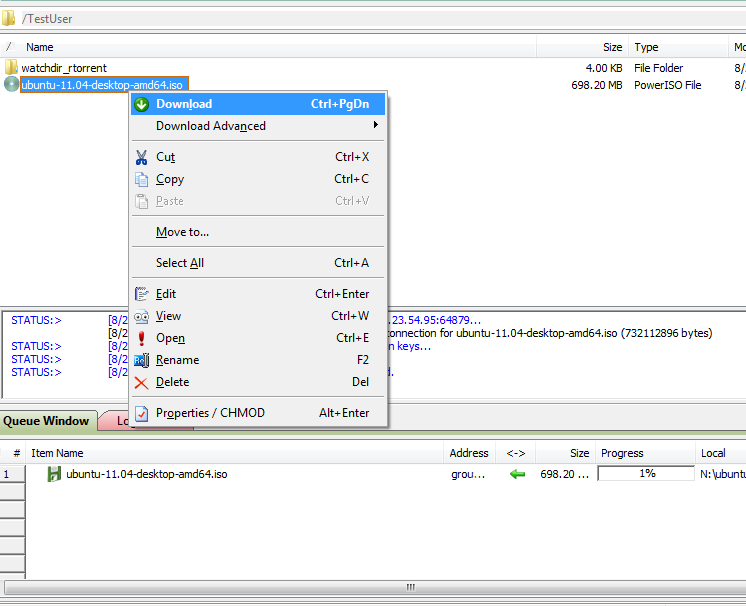Choose Select All menu entry

180,263
